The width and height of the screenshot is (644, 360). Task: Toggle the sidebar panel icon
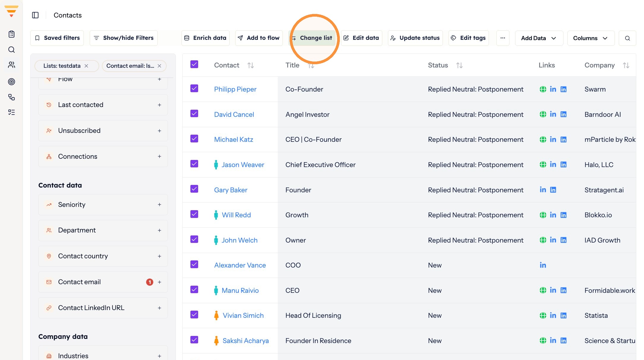[x=35, y=15]
